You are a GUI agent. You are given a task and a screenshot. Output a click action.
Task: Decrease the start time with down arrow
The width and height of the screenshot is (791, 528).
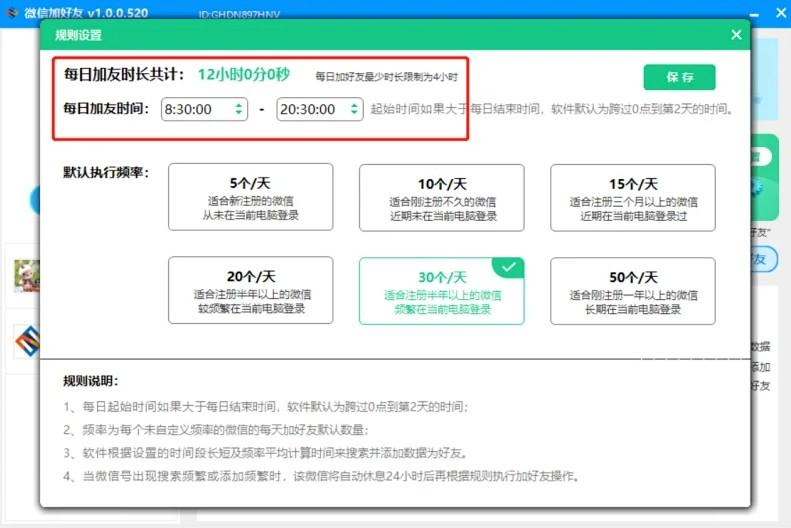pyautogui.click(x=239, y=113)
